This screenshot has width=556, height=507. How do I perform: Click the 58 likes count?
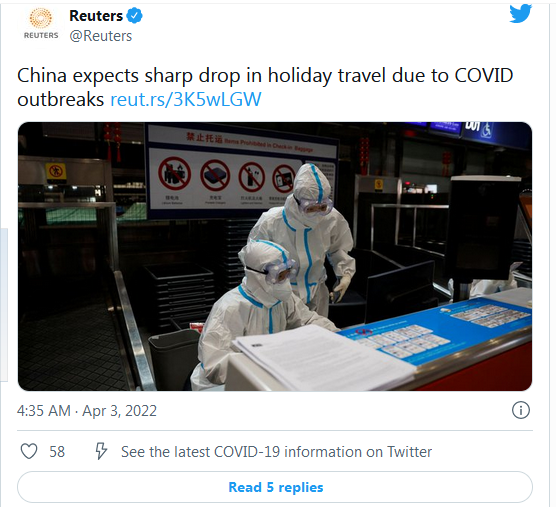[57, 452]
